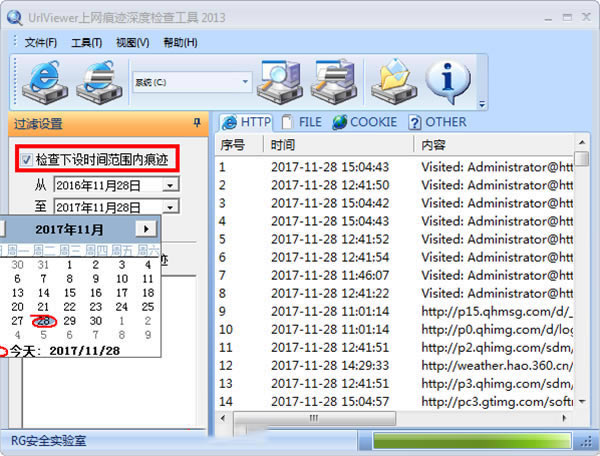Click the UrlViewer app magnifier icon

(x=15, y=18)
